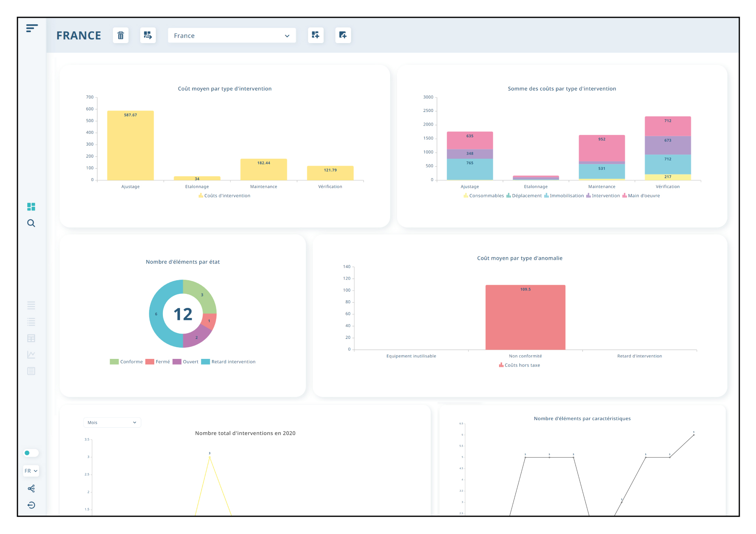Open the dashboard tiles sidebar icon
The height and width of the screenshot is (534, 756).
[31, 206]
